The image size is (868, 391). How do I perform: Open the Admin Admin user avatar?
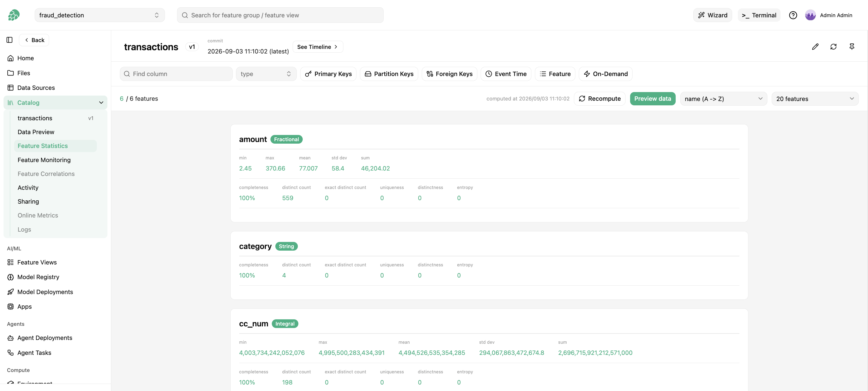(810, 15)
